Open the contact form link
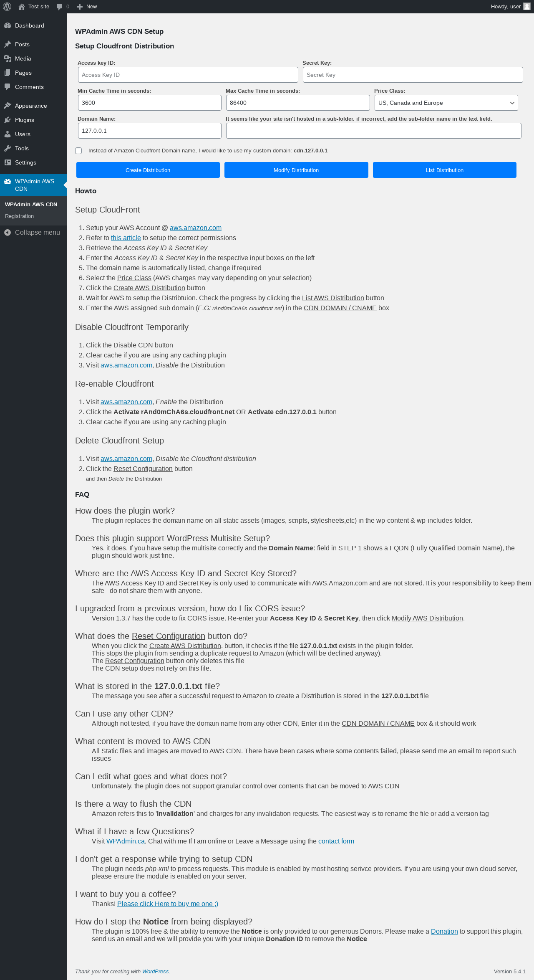This screenshot has width=534, height=980. click(x=336, y=841)
